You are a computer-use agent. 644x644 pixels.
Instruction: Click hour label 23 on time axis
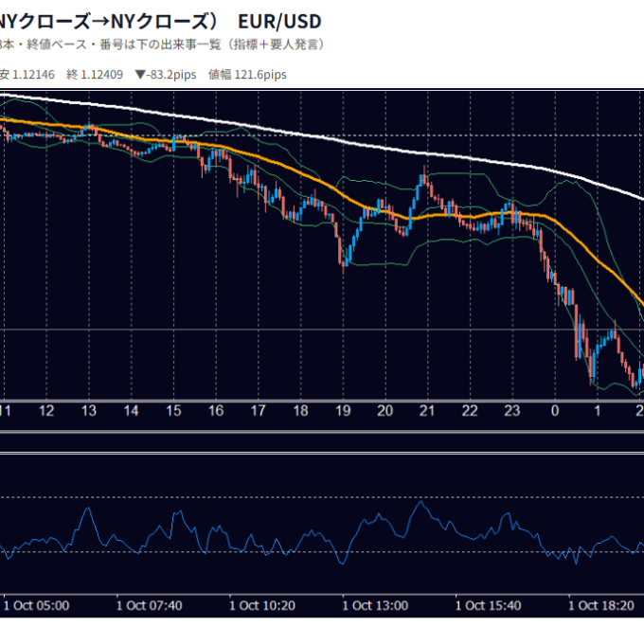click(512, 411)
